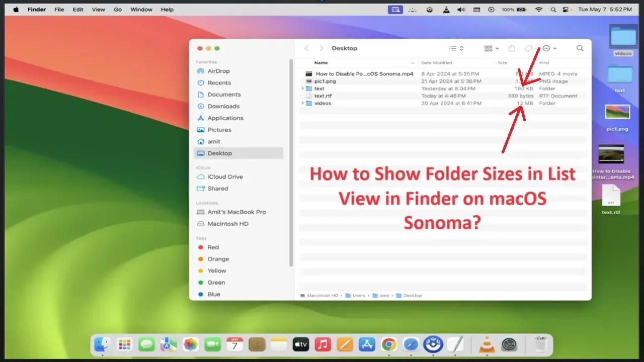Select the text.rtf file row
Viewport: 644px width, 362px height.
(443, 96)
